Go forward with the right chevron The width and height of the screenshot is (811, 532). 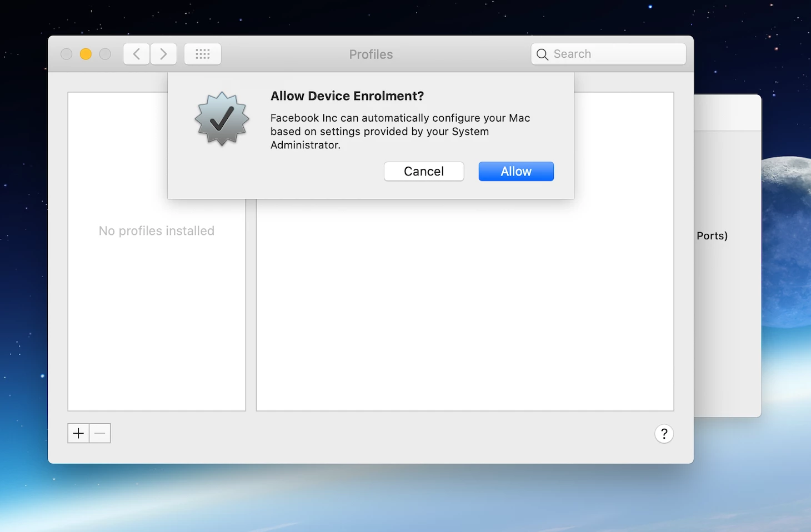[163, 54]
